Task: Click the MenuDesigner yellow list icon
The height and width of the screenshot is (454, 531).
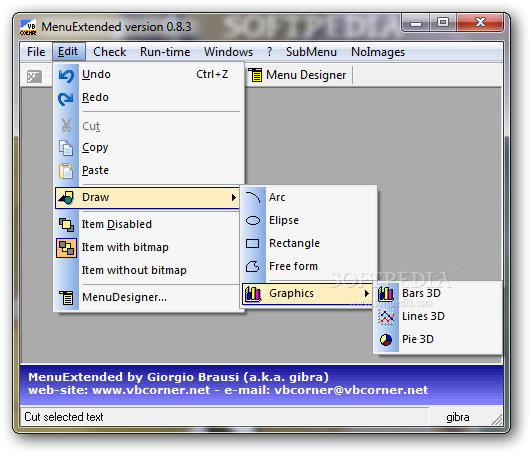Action: (x=66, y=298)
